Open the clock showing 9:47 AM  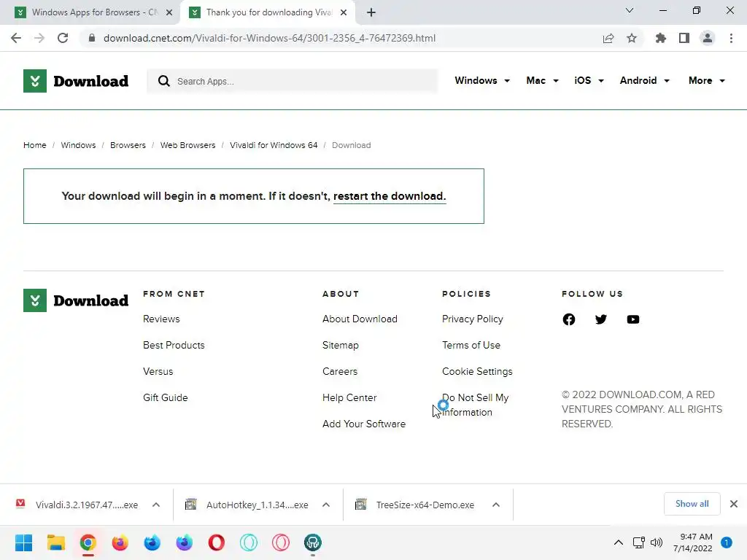click(x=693, y=542)
